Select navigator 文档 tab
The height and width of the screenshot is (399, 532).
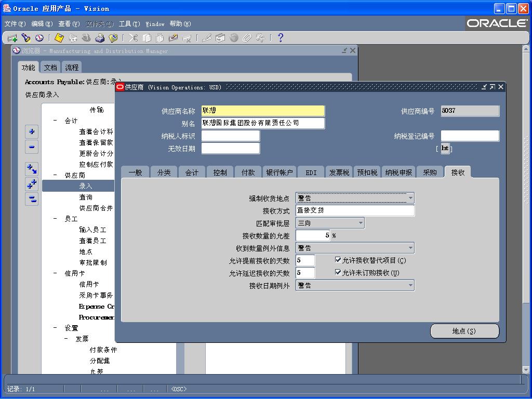pos(50,67)
